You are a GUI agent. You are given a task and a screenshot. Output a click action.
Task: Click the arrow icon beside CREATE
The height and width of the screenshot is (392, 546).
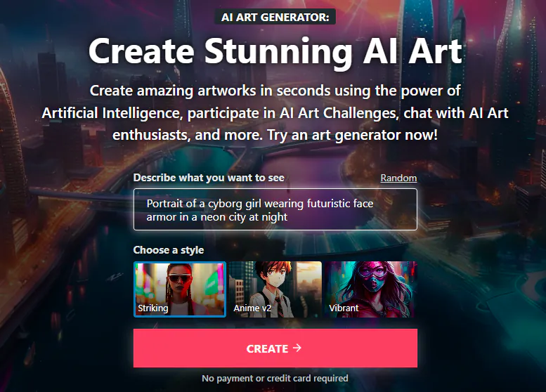coord(297,348)
